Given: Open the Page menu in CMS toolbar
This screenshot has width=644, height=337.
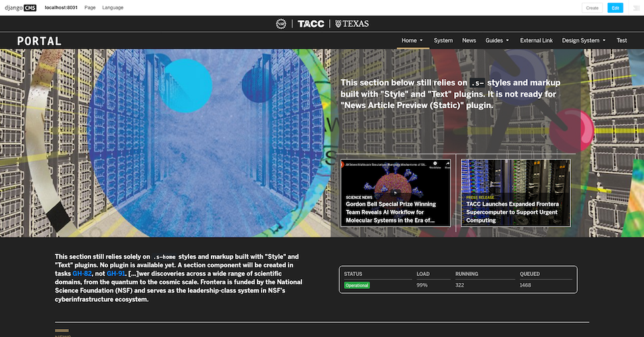Looking at the screenshot, I should click(x=90, y=8).
